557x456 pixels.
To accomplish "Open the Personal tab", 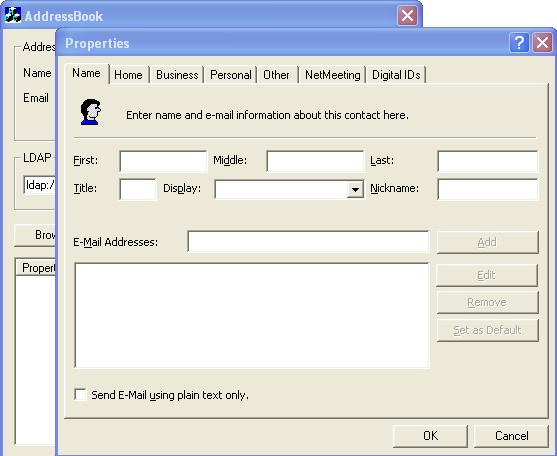I will (x=231, y=75).
